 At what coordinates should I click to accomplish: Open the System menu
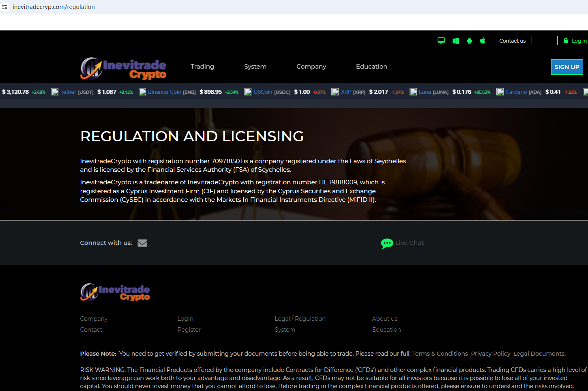click(255, 67)
